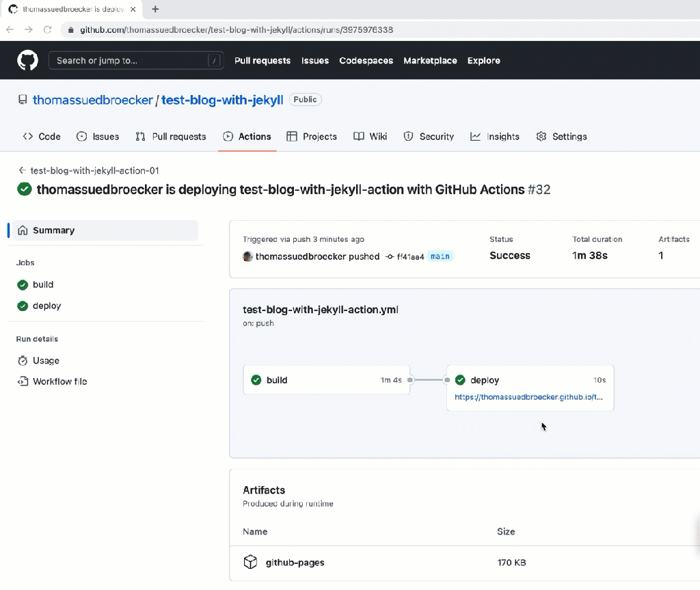This screenshot has width=700, height=590.
Task: Select the deploy job in sidebar
Action: tap(47, 306)
